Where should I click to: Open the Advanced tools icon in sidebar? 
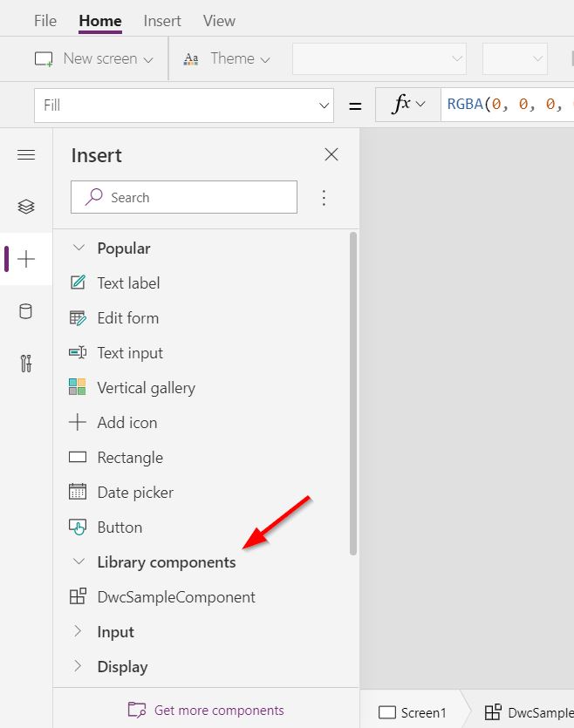tap(26, 364)
